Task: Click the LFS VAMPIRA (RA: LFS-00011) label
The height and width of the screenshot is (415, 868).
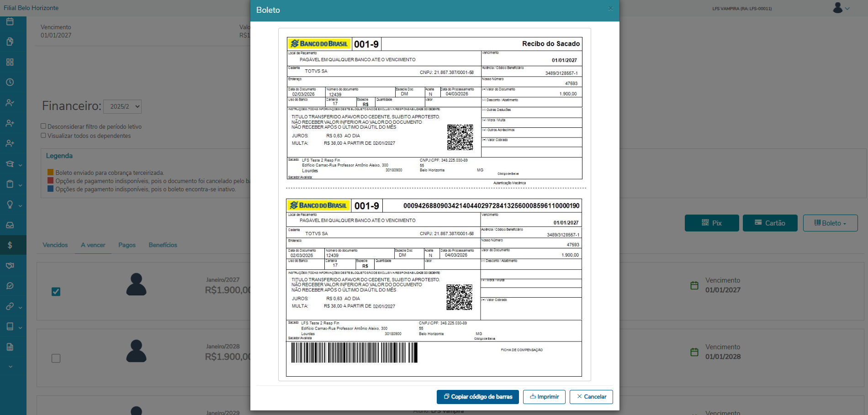Action: [742, 9]
